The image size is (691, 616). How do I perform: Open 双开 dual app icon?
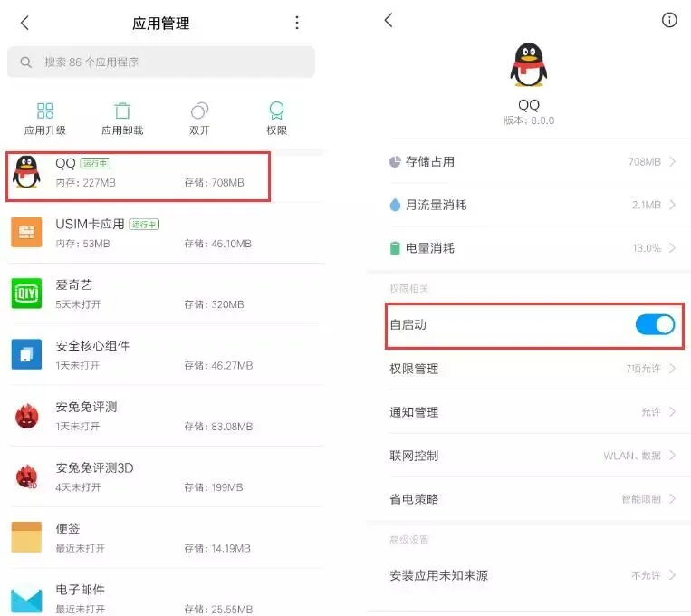(199, 111)
